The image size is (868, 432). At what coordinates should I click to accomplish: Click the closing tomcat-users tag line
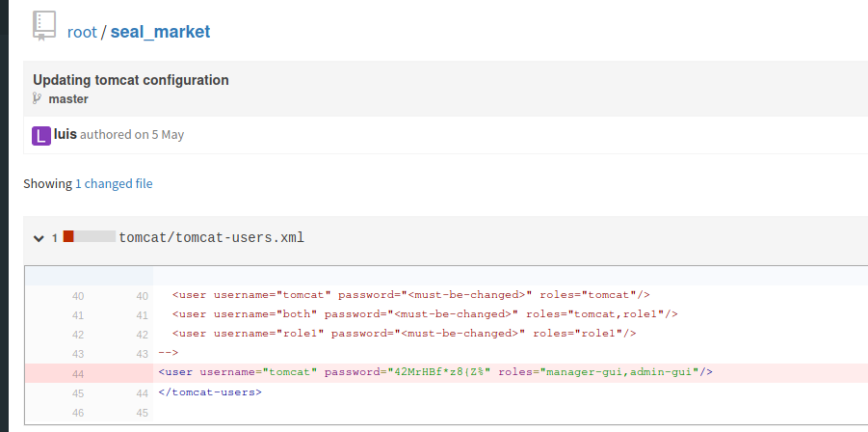point(210,392)
